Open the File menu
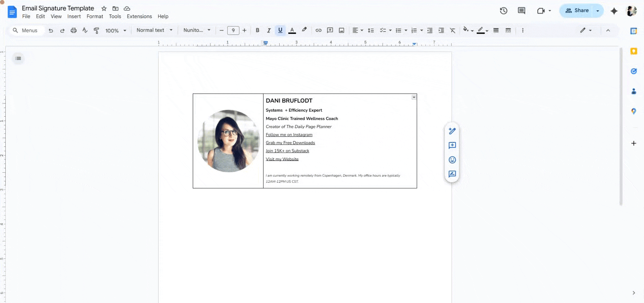 pos(26,17)
